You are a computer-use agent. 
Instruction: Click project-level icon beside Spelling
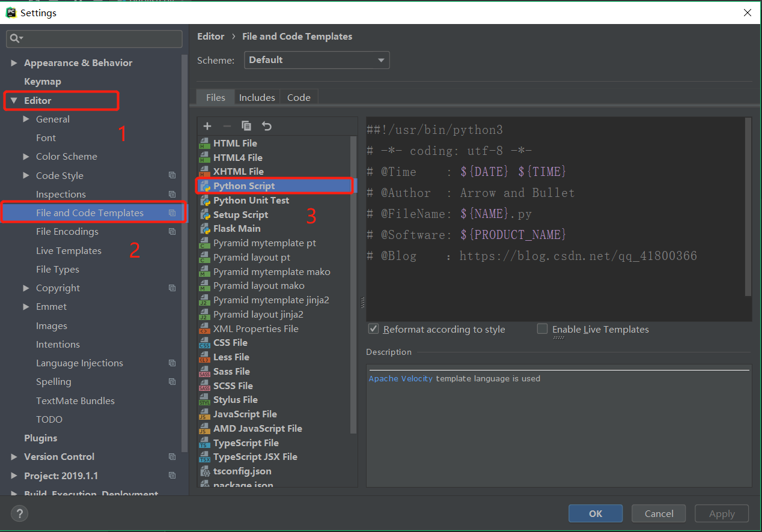(172, 382)
